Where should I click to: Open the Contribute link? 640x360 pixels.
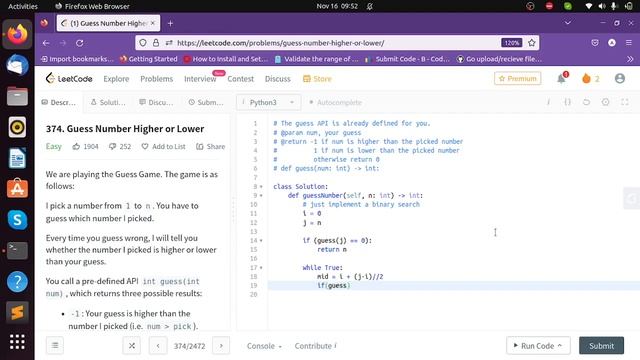[316, 346]
